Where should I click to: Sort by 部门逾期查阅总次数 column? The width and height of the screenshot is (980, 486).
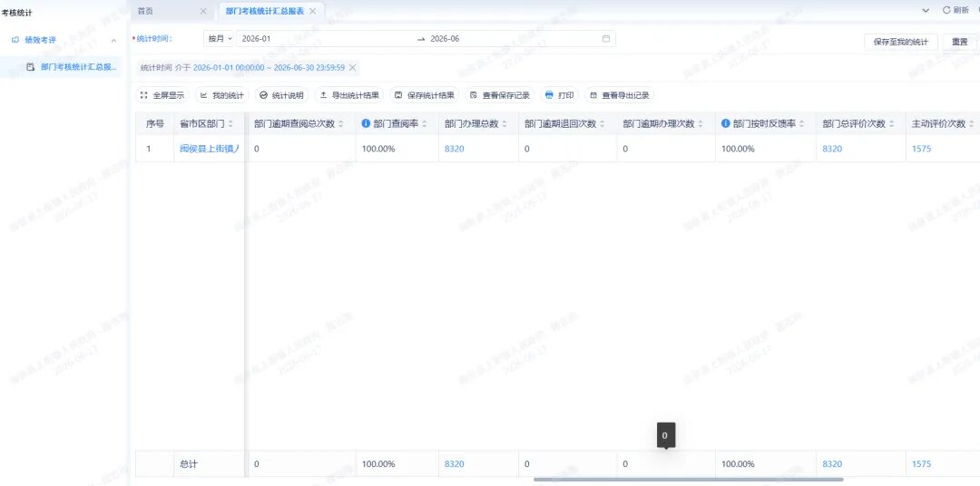pyautogui.click(x=340, y=124)
